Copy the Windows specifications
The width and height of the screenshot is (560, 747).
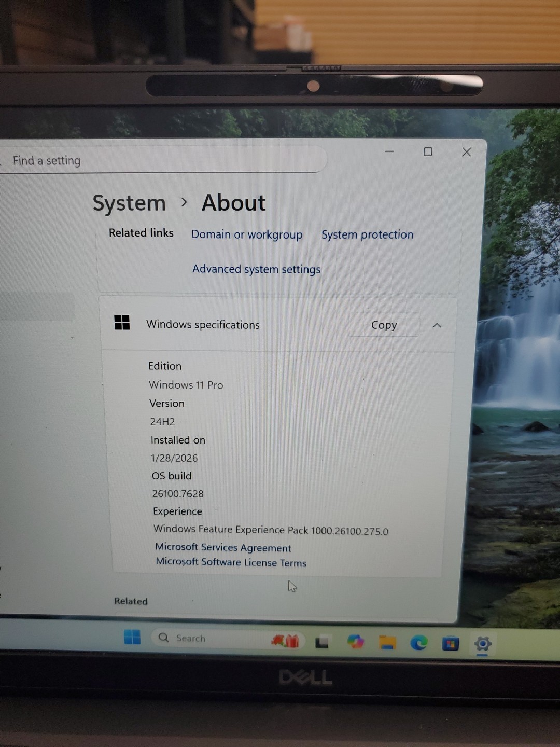tap(384, 325)
